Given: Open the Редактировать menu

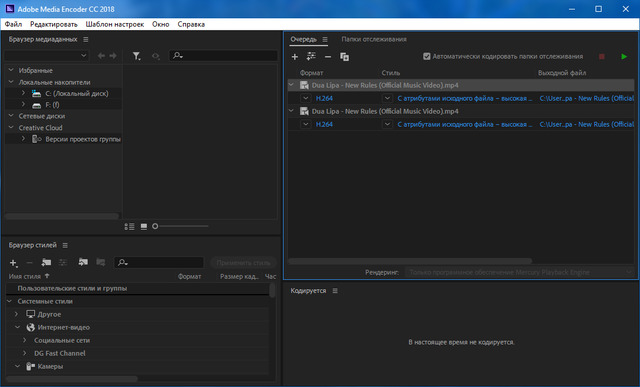Looking at the screenshot, I should 53,24.
